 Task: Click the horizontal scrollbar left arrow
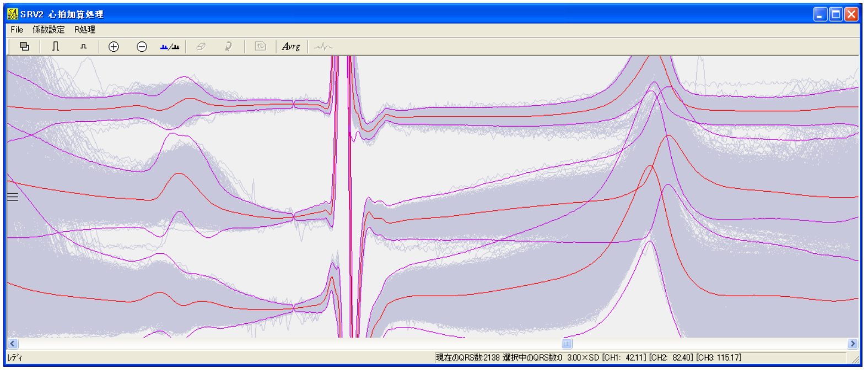pos(13,344)
